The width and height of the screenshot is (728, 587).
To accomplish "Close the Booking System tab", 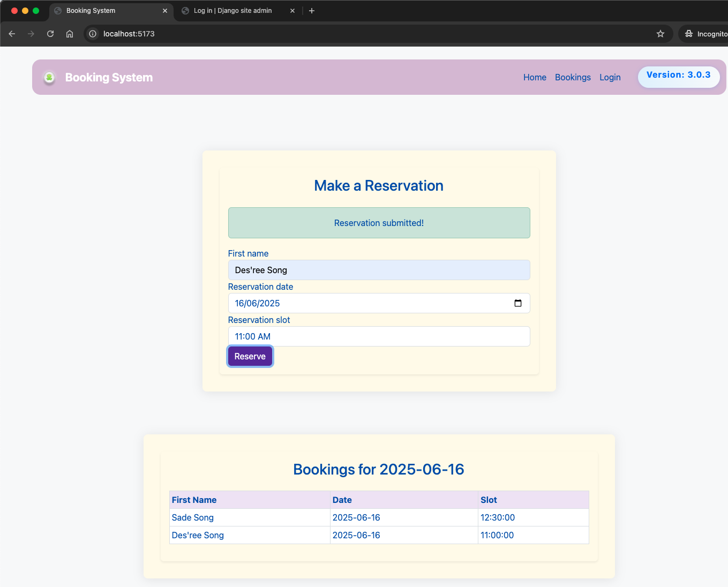I will click(x=165, y=11).
